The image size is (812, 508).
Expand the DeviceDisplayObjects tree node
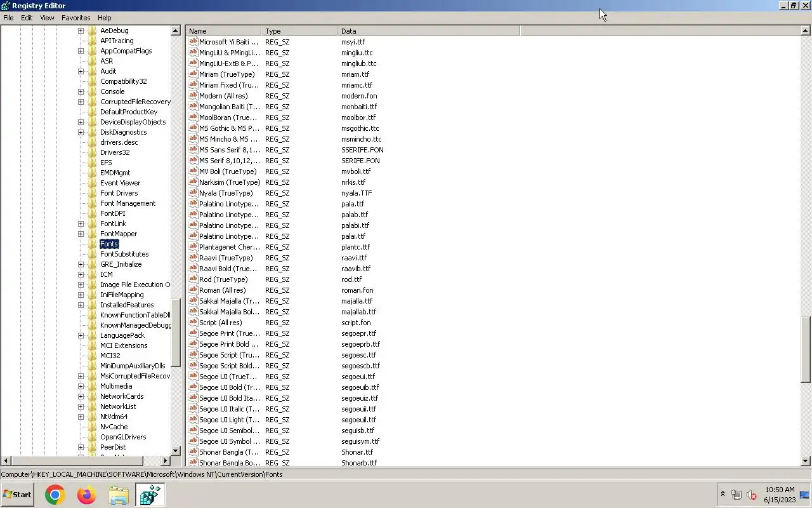81,122
